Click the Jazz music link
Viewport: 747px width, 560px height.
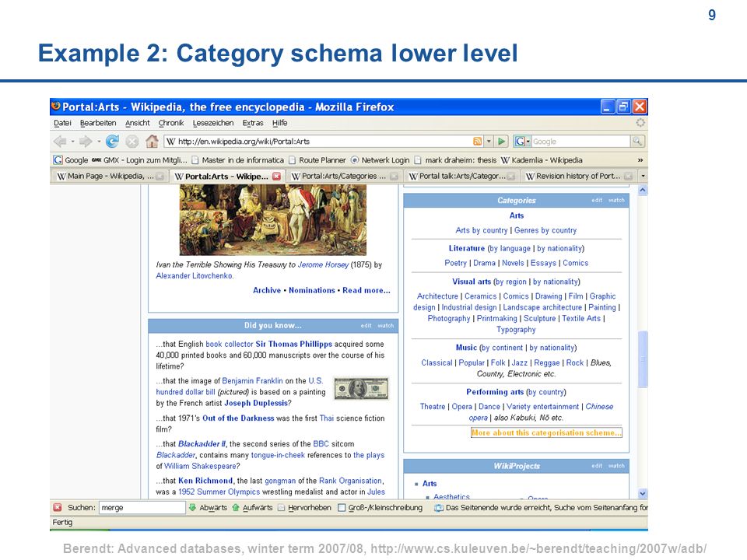(519, 363)
